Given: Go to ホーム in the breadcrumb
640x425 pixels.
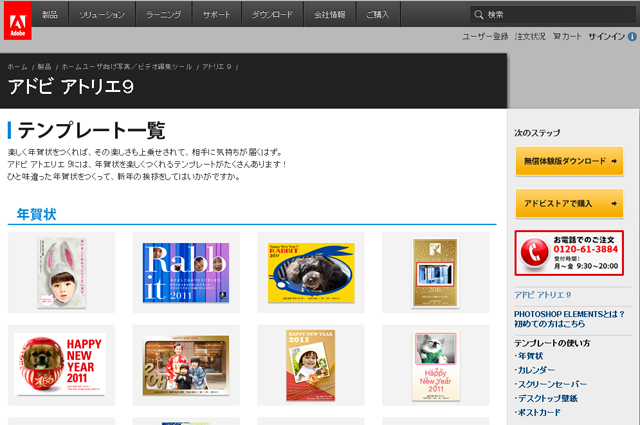Looking at the screenshot, I should point(18,67).
